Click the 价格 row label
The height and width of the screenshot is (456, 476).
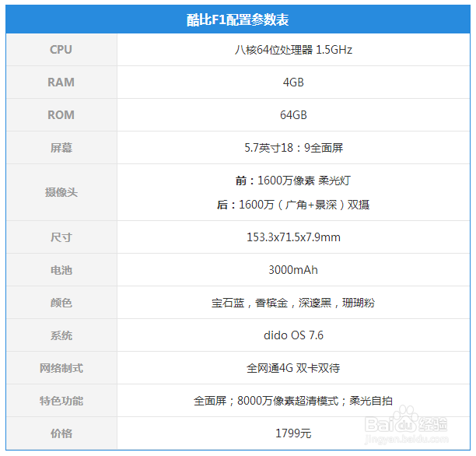point(61,433)
